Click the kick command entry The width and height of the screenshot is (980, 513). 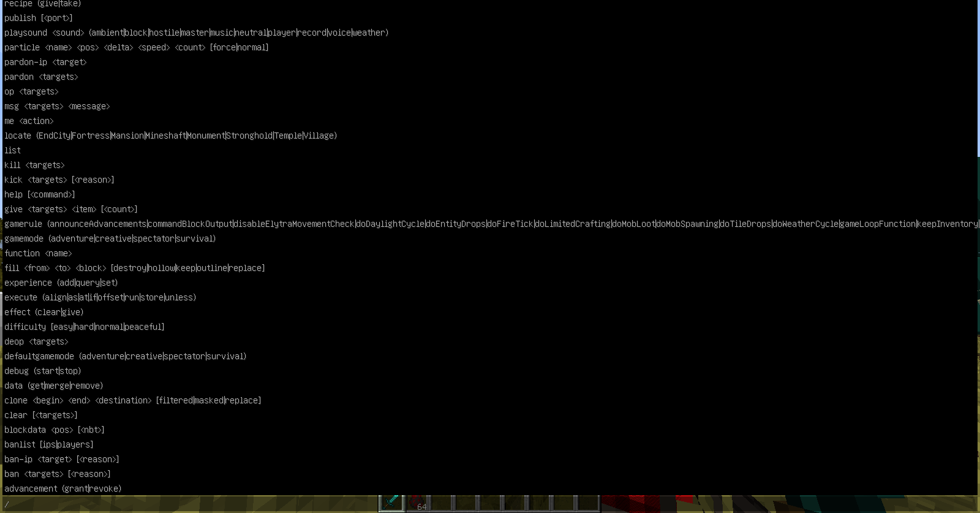pos(59,180)
